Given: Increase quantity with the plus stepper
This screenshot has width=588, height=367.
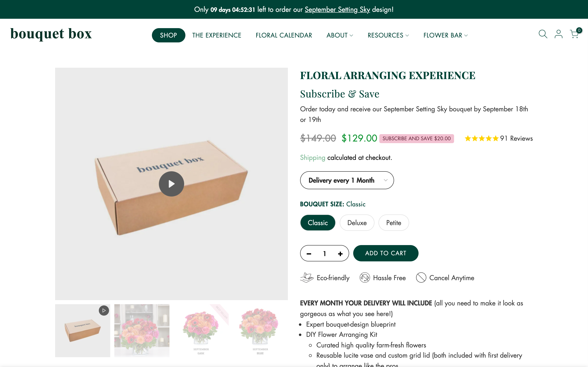Looking at the screenshot, I should point(340,253).
